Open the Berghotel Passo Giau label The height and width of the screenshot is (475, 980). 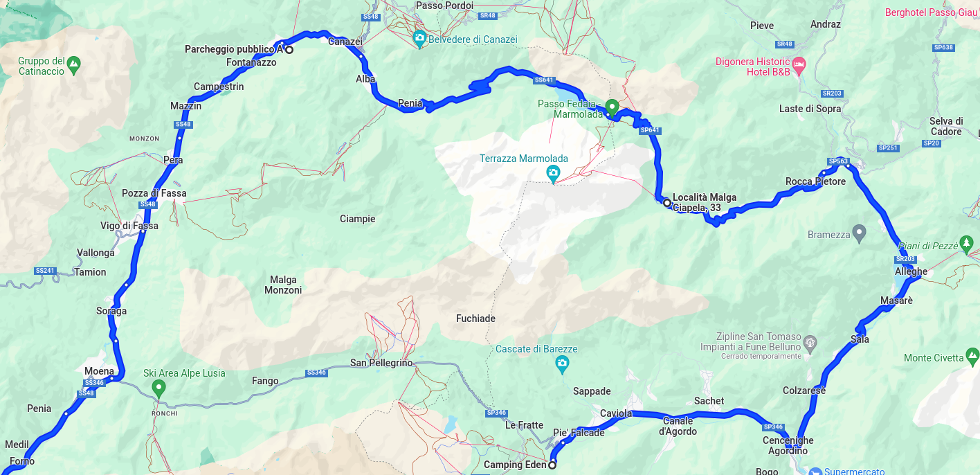[932, 12]
